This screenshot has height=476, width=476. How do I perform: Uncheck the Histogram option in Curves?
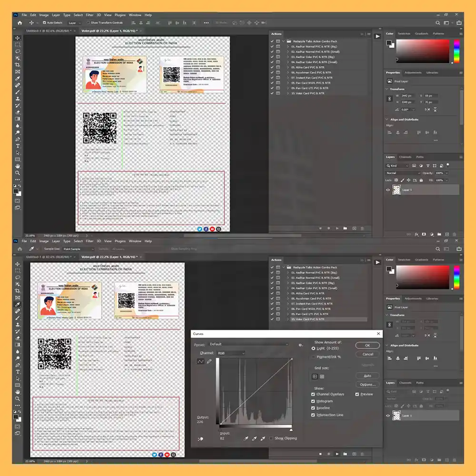(313, 401)
